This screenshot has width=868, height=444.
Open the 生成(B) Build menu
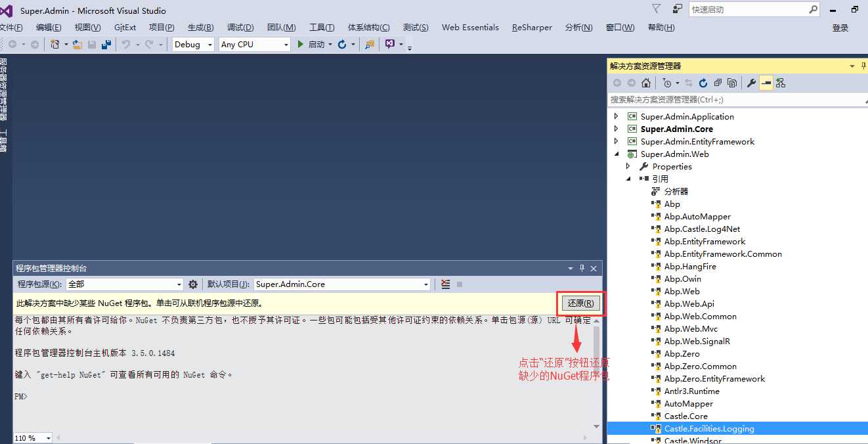(201, 28)
